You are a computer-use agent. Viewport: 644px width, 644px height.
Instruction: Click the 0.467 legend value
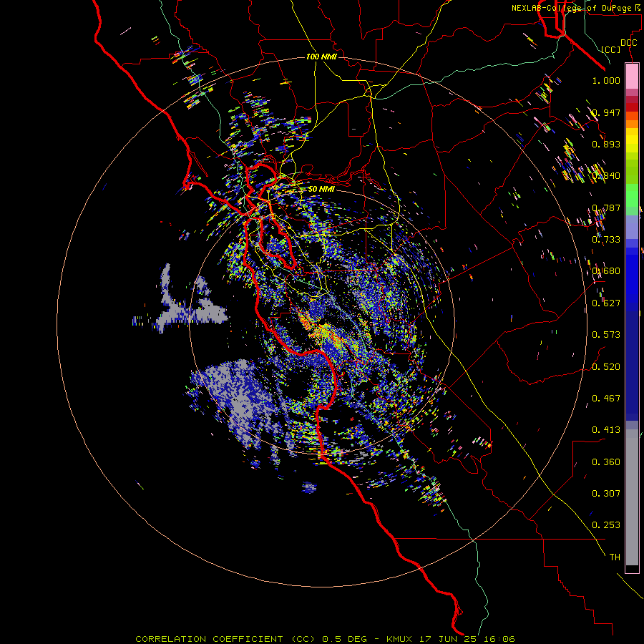click(x=606, y=399)
